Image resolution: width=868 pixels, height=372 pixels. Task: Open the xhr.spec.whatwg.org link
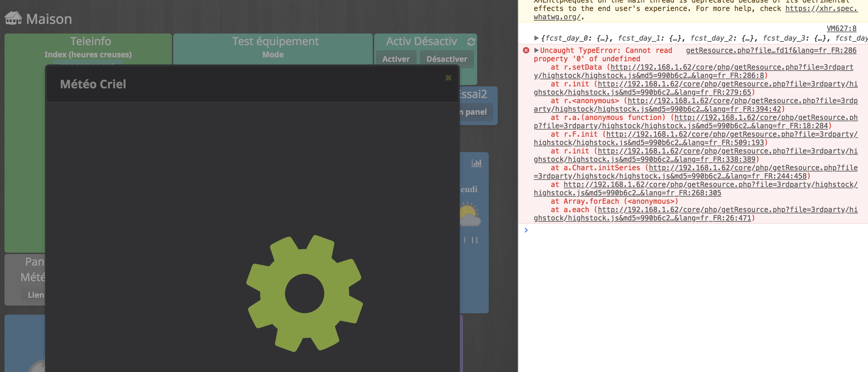pos(695,13)
